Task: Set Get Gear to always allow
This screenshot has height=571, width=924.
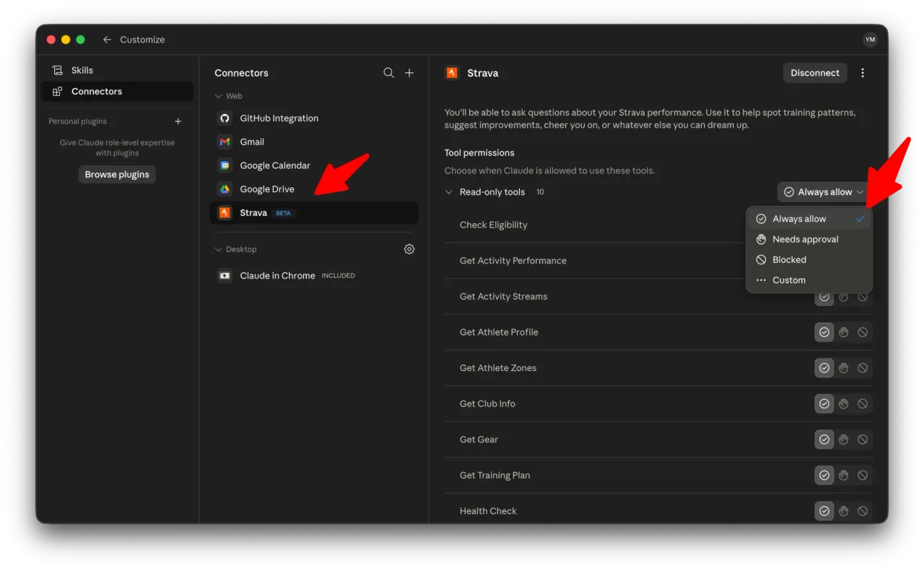Action: click(824, 440)
